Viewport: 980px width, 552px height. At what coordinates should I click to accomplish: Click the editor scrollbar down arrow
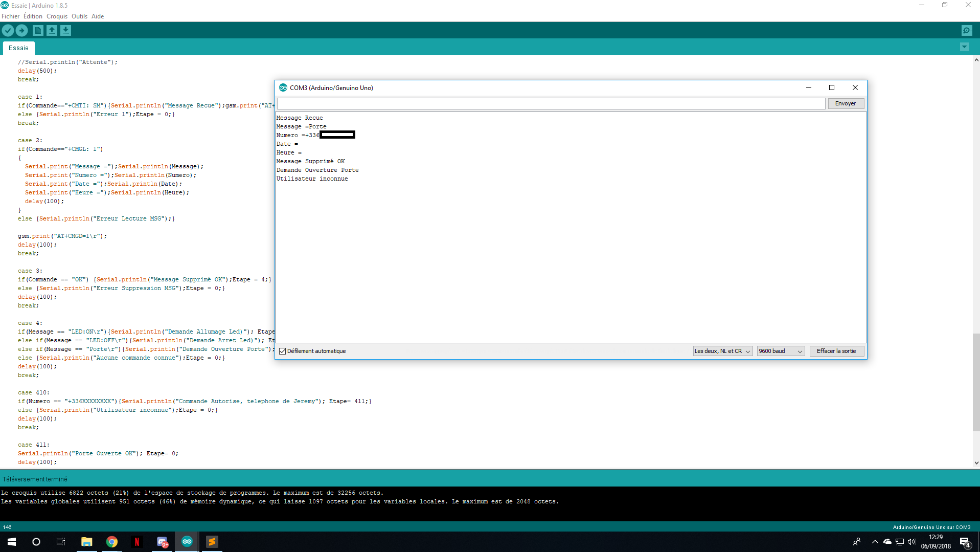976,463
